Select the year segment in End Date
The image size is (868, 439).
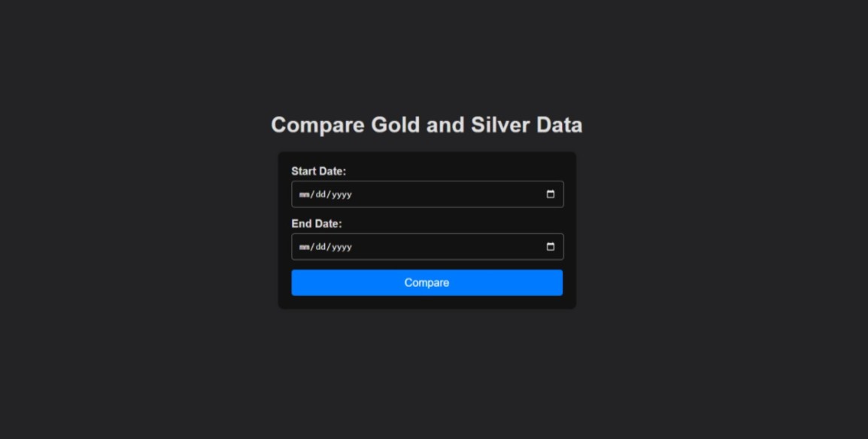341,247
